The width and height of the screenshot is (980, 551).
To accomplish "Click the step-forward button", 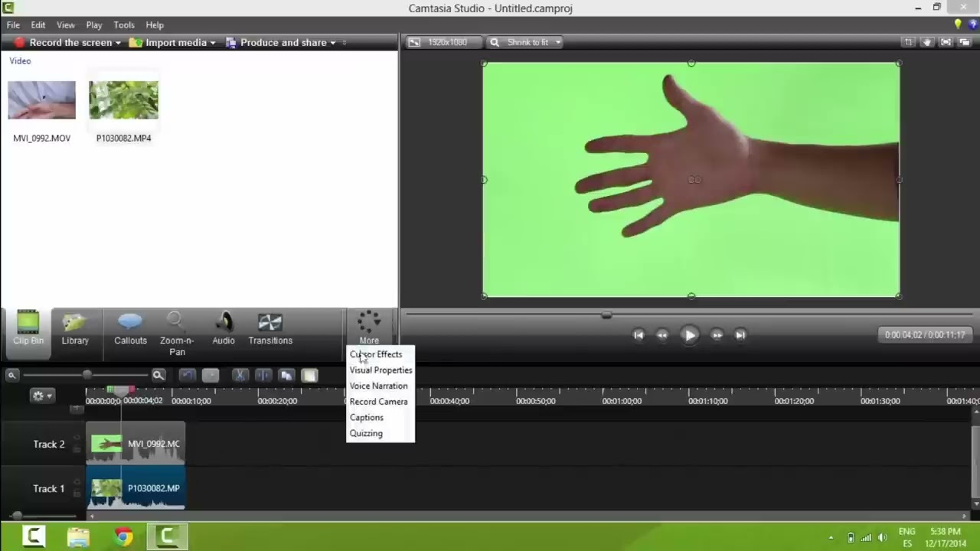I will [717, 334].
